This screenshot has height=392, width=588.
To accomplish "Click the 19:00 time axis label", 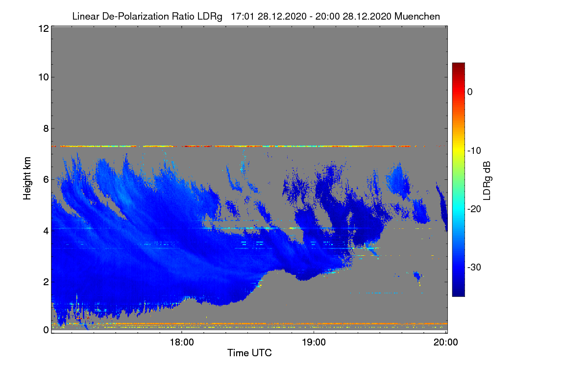I will (x=314, y=343).
